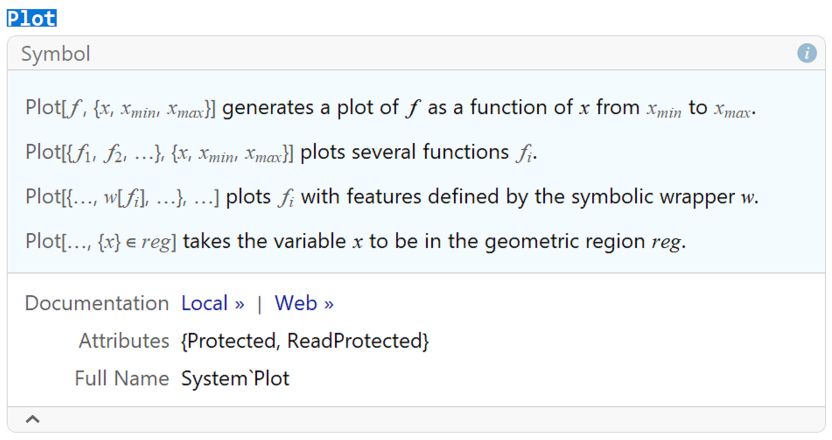Collapse the panel with bottom chevron
Viewport: 832px width, 440px height.
pyautogui.click(x=32, y=420)
